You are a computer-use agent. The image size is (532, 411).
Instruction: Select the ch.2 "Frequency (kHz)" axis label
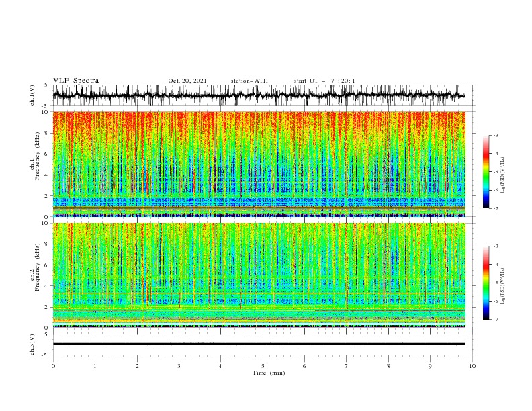38,267
